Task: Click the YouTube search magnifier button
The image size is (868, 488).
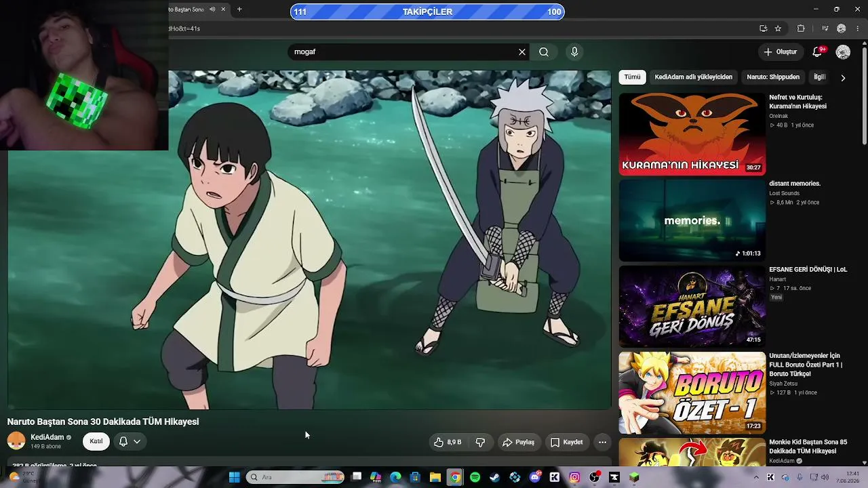Action: (544, 52)
